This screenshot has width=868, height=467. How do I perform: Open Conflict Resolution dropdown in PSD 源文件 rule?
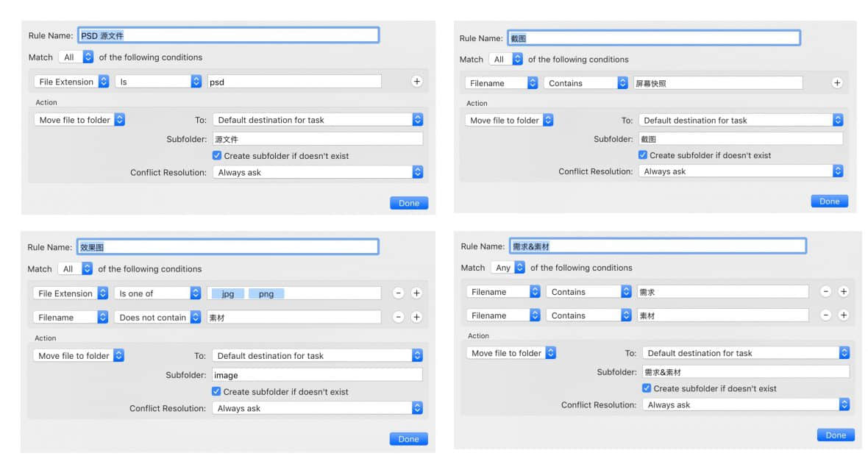coord(318,172)
